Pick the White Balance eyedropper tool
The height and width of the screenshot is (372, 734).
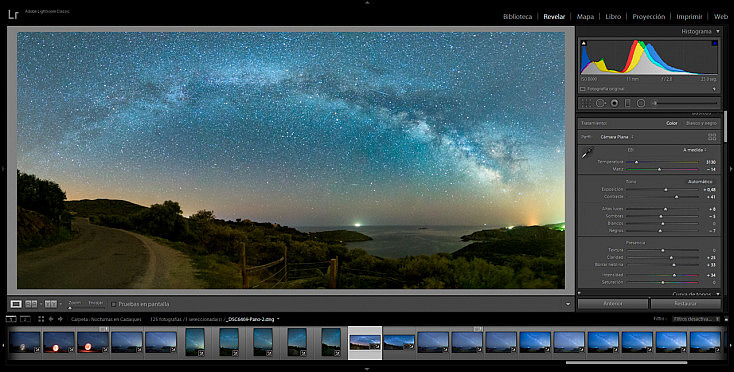pyautogui.click(x=587, y=153)
